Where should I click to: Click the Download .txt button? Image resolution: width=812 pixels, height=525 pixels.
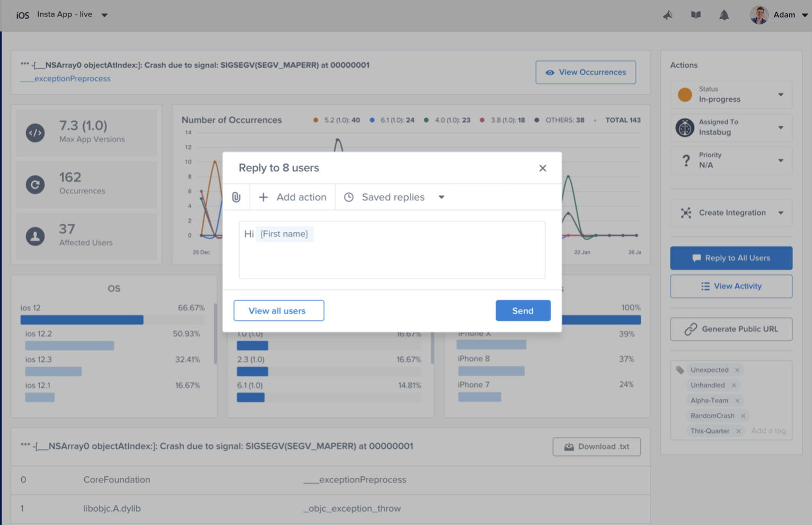(597, 447)
